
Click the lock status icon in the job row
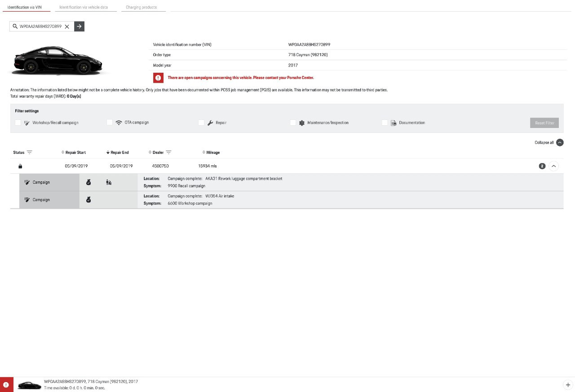tap(20, 166)
